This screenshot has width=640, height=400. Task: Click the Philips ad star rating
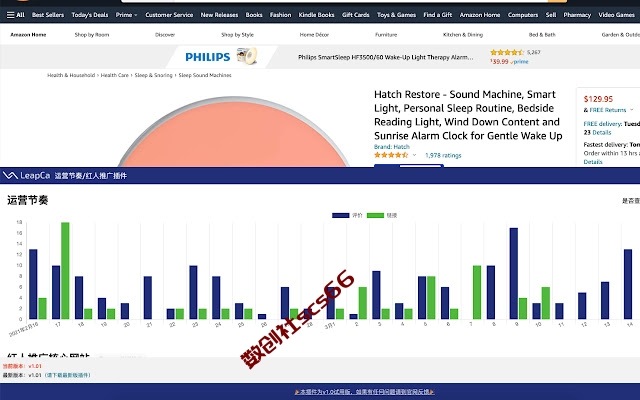507,52
